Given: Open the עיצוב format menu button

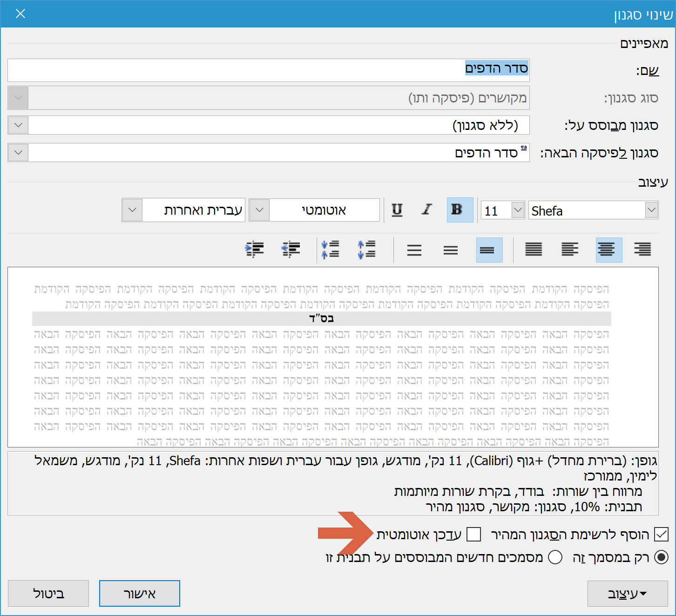Looking at the screenshot, I should click(628, 594).
